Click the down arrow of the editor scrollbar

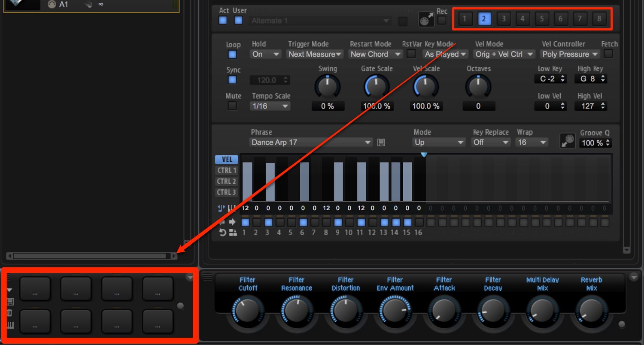[626, 250]
